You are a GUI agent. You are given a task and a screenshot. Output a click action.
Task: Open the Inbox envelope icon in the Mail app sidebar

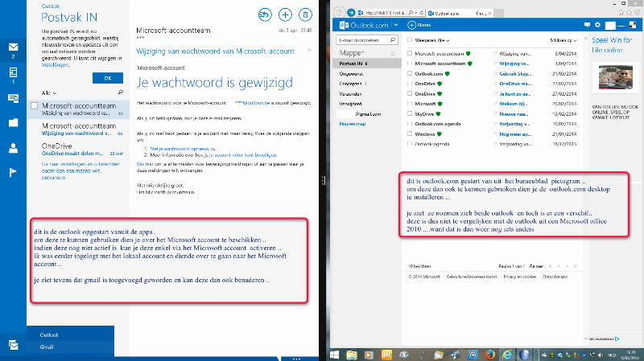[x=13, y=47]
